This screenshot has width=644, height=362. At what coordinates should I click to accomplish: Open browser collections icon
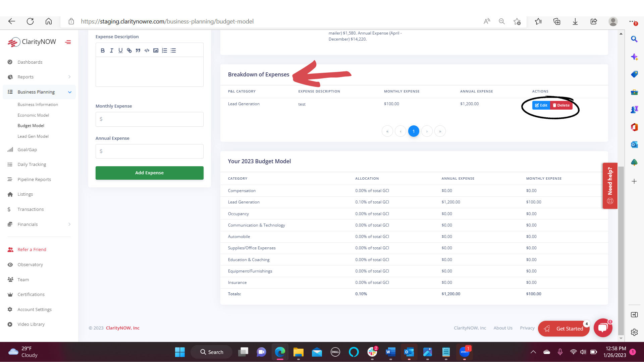click(x=557, y=21)
